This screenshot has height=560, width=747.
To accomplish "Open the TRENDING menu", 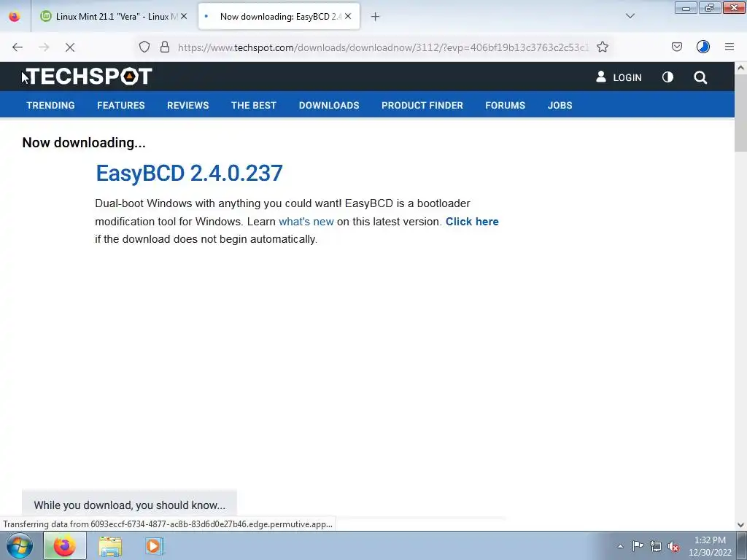I will point(50,105).
